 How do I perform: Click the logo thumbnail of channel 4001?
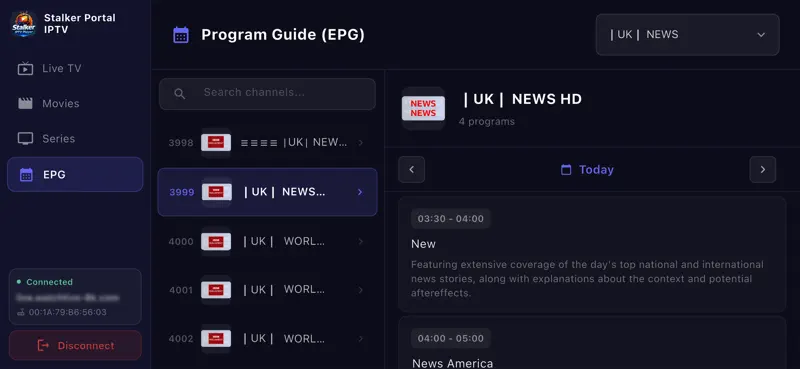[x=216, y=290]
